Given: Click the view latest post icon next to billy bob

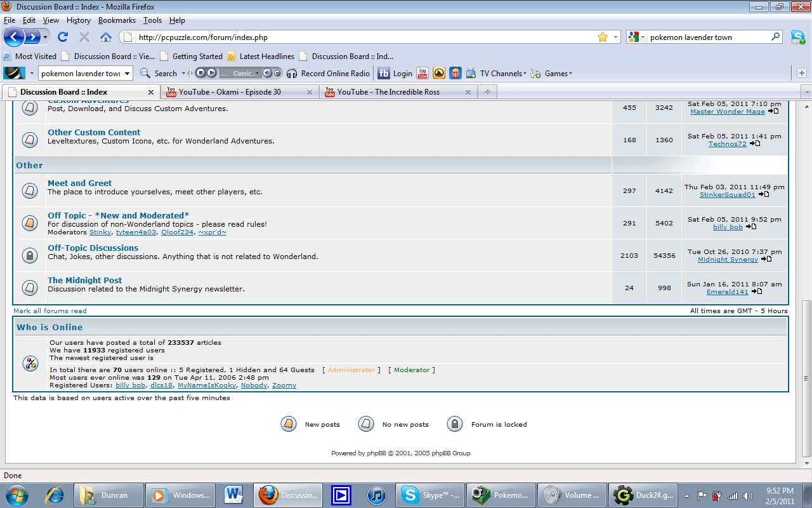Looking at the screenshot, I should coord(751,227).
